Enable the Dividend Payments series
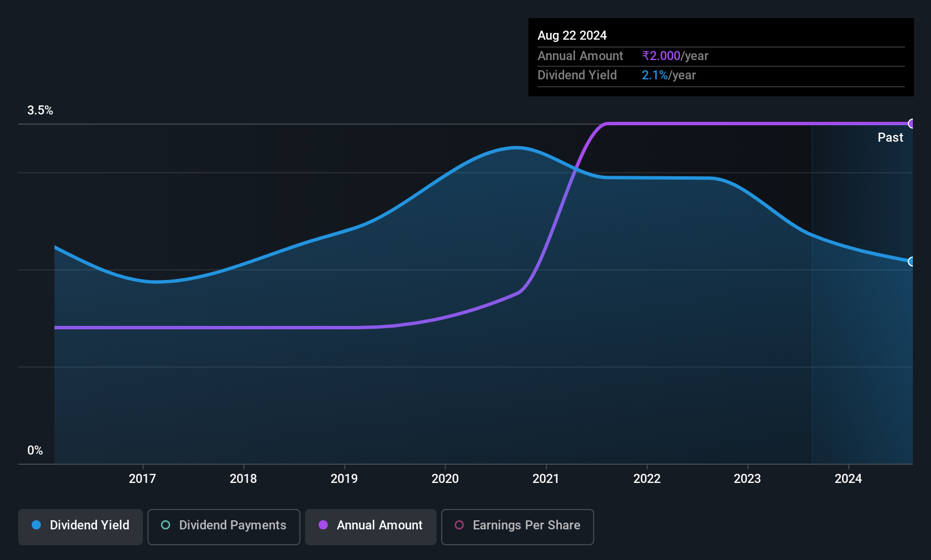 [x=224, y=527]
